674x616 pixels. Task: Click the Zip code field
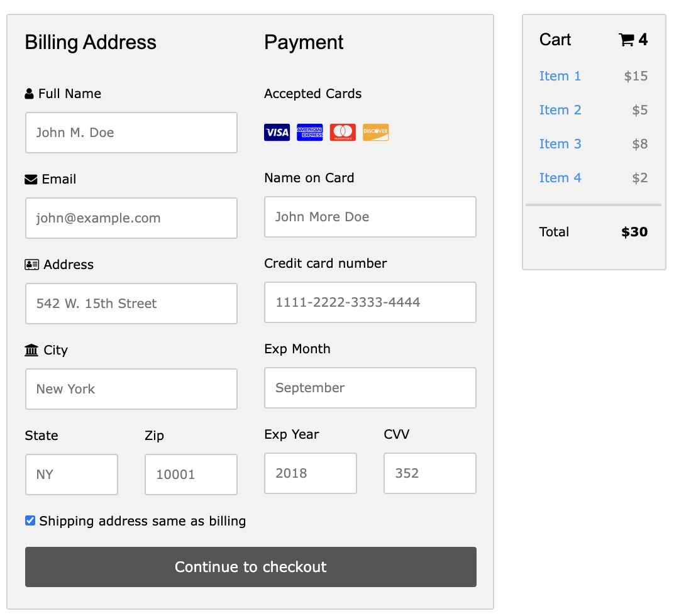(x=191, y=475)
